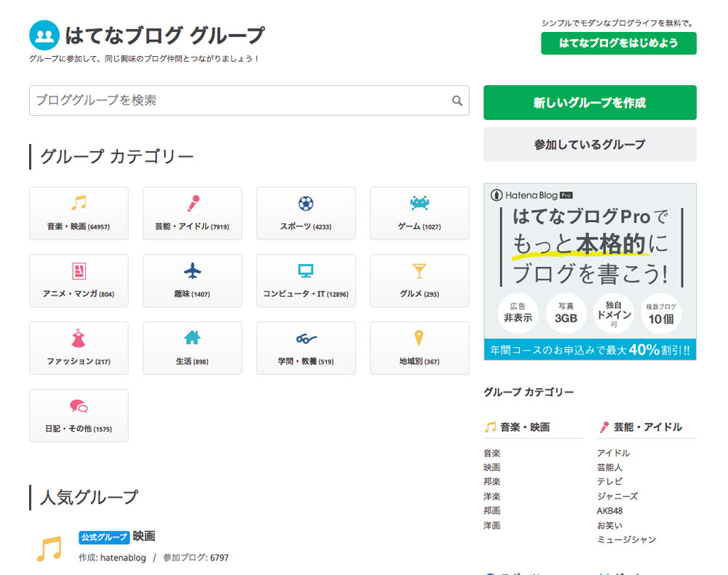Click the スポーツ (4233) label
Viewport: 728px width, 575px height.
[x=306, y=226]
